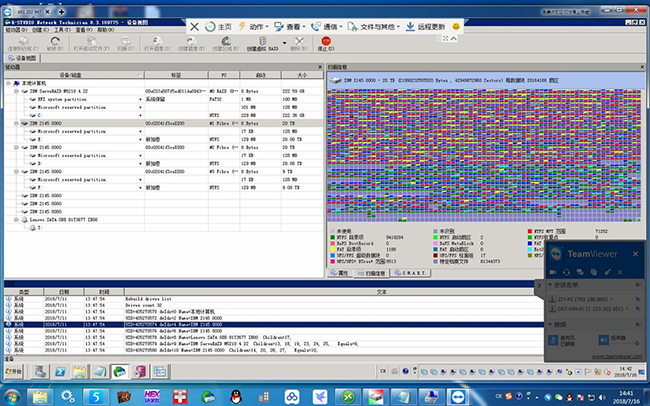Select the highlighted log row DeIdx=4
The height and width of the screenshot is (406, 650).
click(x=274, y=324)
